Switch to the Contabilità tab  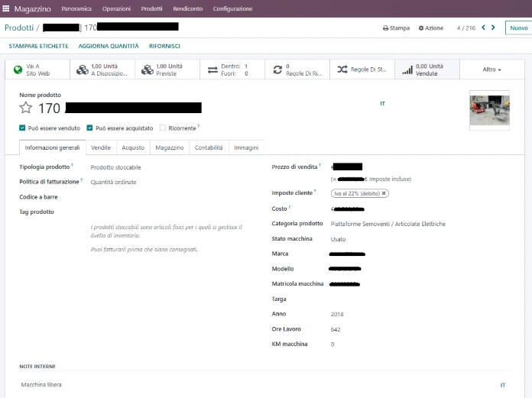coord(209,147)
